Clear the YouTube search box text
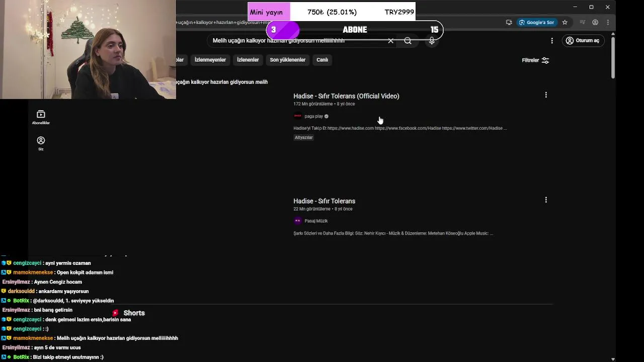This screenshot has height=362, width=644. click(x=390, y=41)
